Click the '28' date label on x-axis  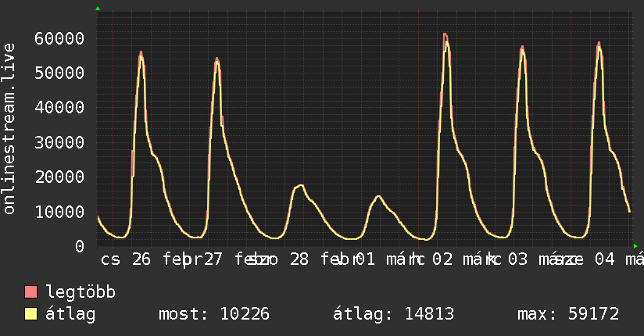coord(299,259)
